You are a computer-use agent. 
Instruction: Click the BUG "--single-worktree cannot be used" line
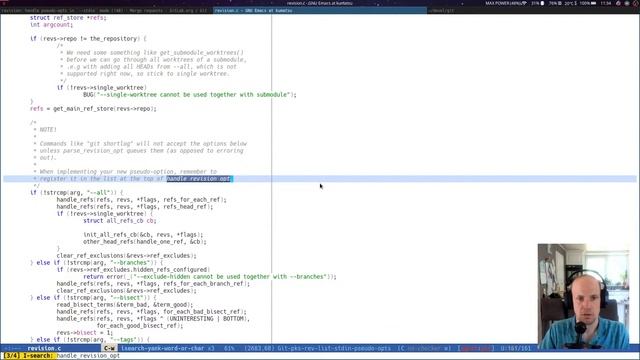coord(190,94)
